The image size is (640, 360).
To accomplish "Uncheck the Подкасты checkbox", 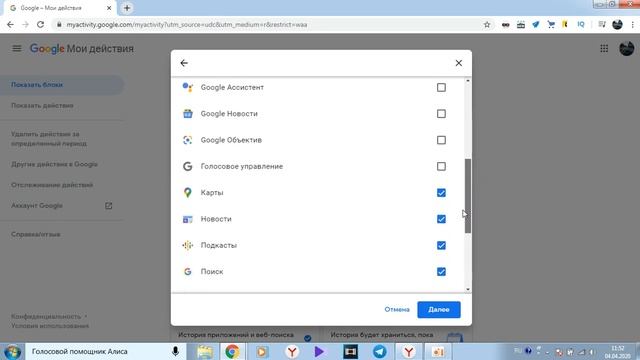I will (x=441, y=245).
